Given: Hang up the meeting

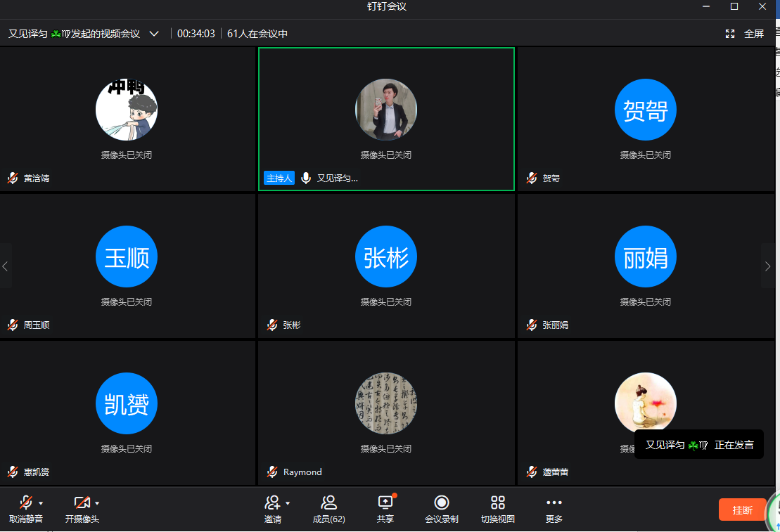Looking at the screenshot, I should coord(742,510).
